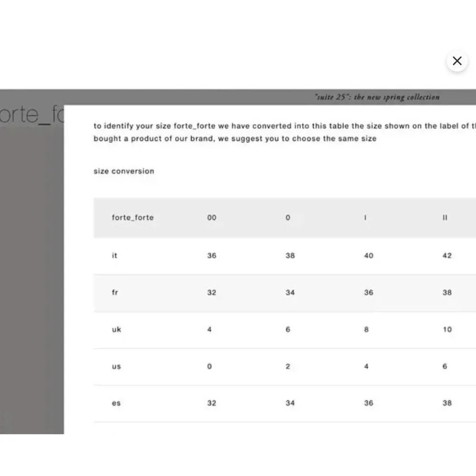
Task: Open the 'suite 25' spring collection banner link
Action: (x=377, y=97)
